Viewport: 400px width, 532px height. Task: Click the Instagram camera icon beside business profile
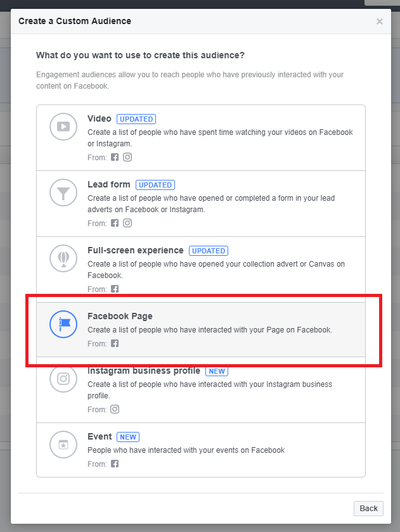coord(63,379)
